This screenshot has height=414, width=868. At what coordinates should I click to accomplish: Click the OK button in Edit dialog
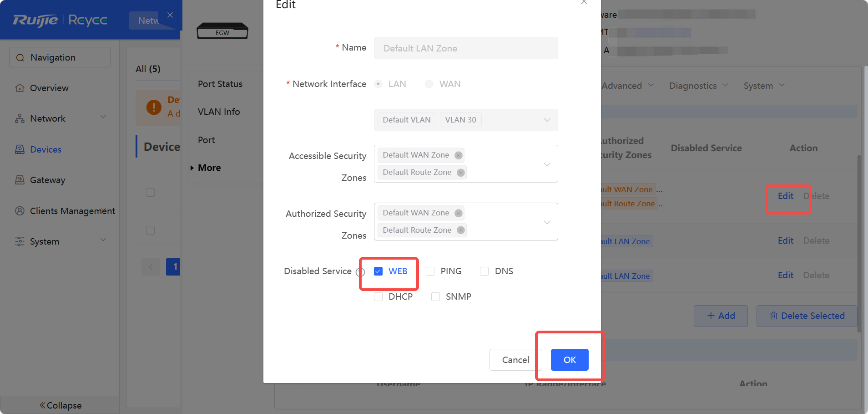point(570,360)
